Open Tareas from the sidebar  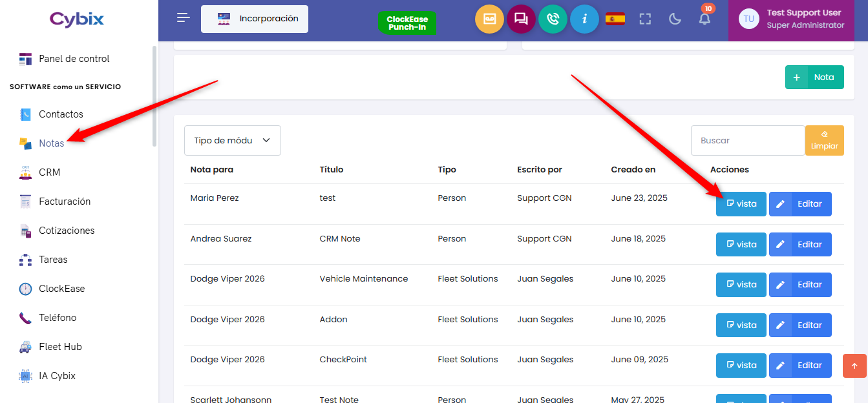(43, 260)
